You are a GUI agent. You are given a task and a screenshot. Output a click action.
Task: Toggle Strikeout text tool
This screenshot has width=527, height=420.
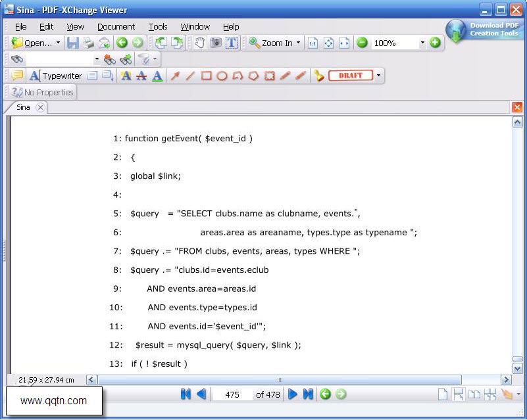(141, 76)
